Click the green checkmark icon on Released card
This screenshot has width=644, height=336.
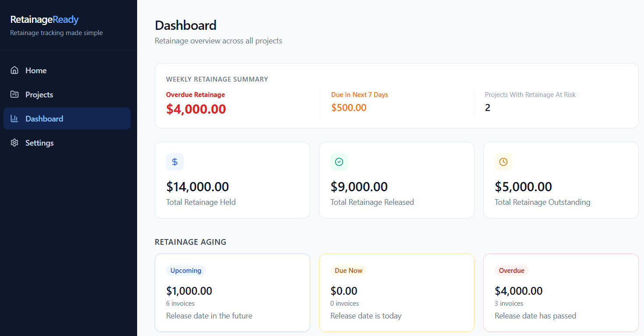(339, 162)
